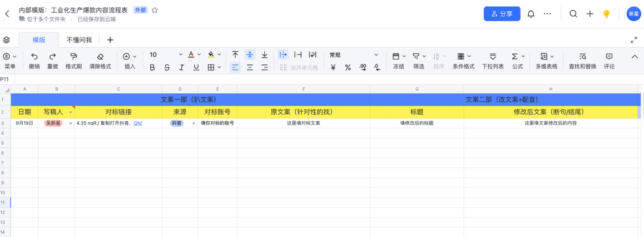Align text to top
This screenshot has width=644, height=237.
[235, 55]
